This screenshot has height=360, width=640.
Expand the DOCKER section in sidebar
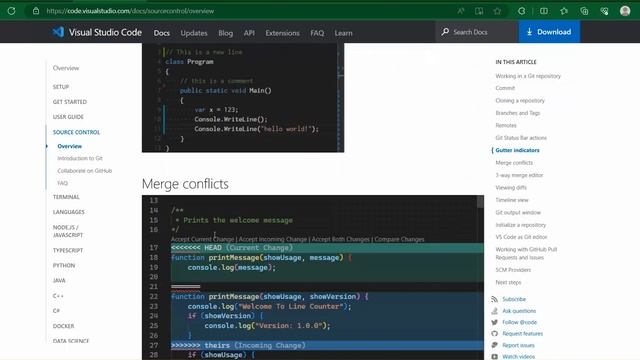[63, 326]
